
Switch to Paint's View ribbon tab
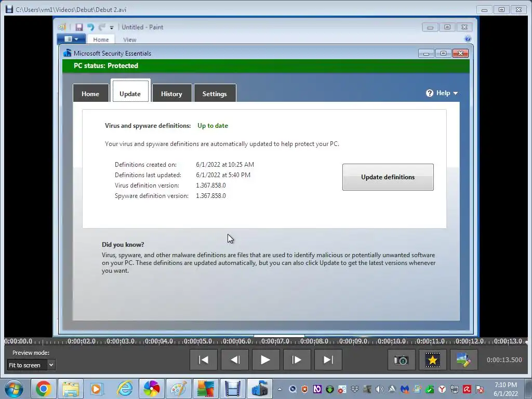coord(129,39)
